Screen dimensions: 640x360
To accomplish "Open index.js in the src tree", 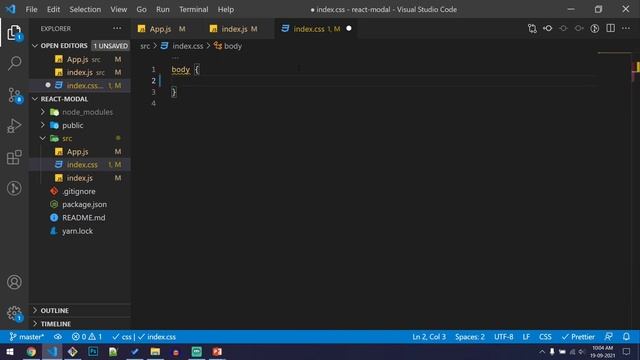I will click(80, 178).
